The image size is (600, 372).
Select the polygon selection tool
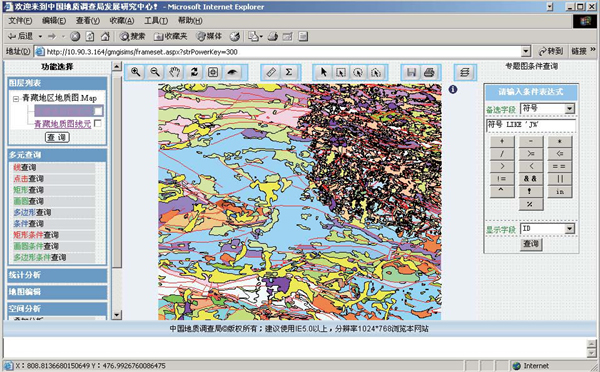pos(376,72)
